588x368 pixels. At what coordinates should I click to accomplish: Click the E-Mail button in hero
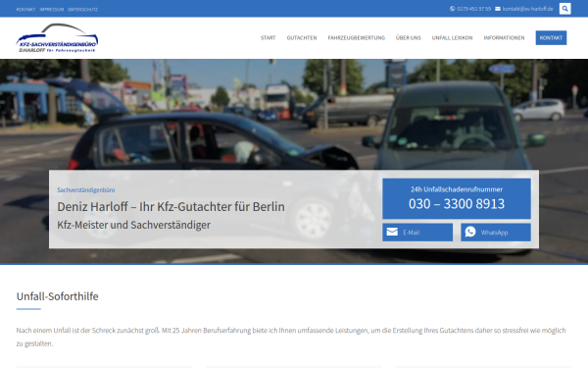click(x=417, y=232)
